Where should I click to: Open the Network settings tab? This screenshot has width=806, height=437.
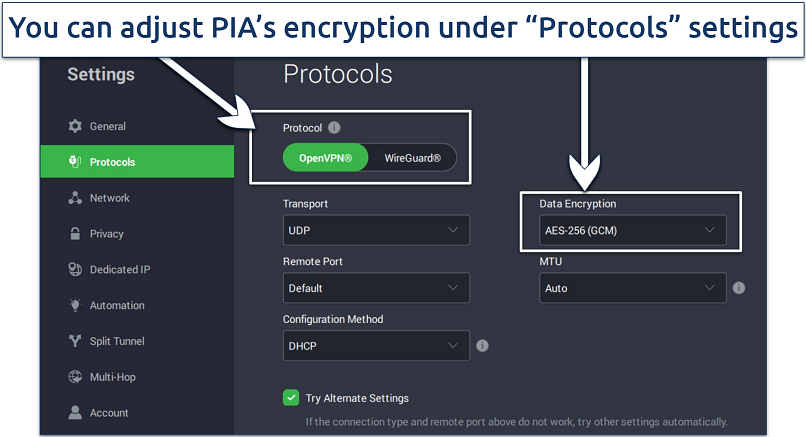[110, 198]
